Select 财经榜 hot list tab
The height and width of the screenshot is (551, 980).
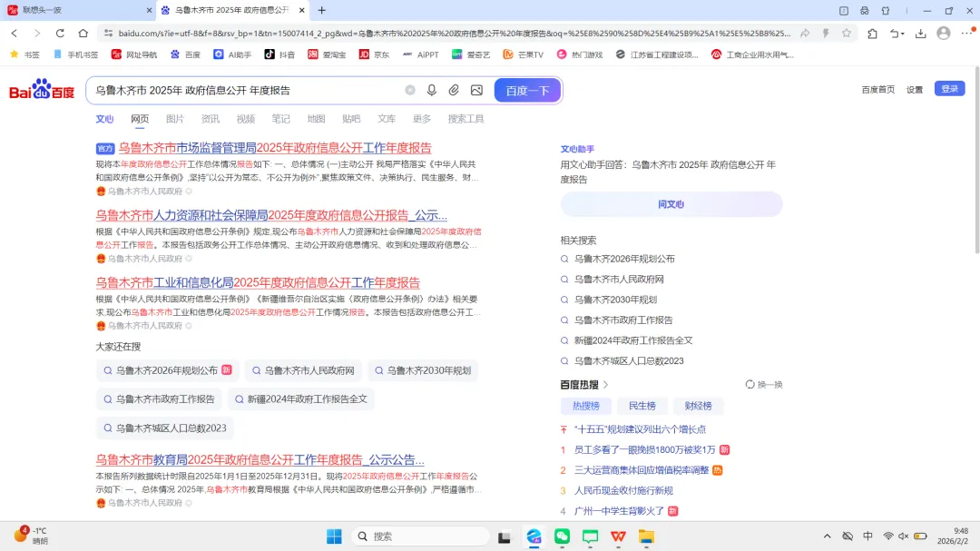(x=698, y=406)
